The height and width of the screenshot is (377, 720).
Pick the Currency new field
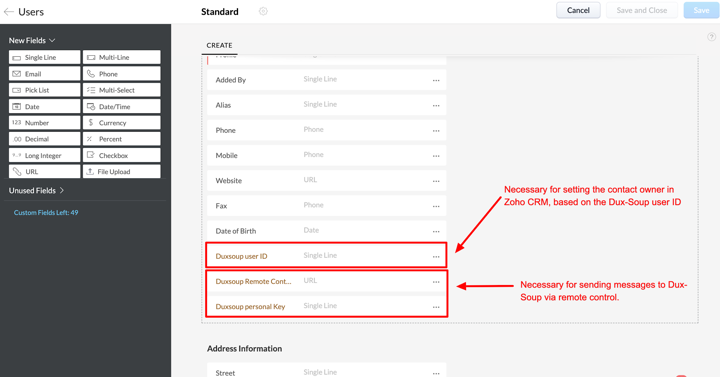point(122,123)
